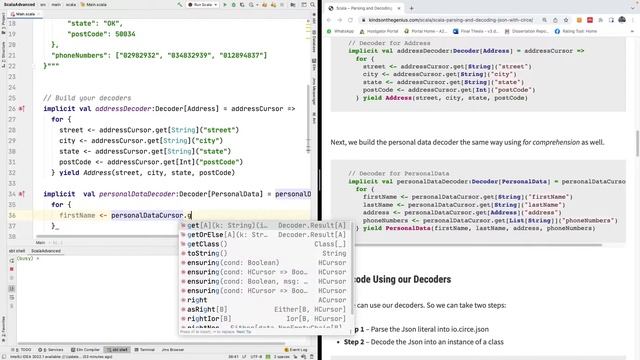Click the editor horizontal scrollbar

pyautogui.click(x=106, y=236)
